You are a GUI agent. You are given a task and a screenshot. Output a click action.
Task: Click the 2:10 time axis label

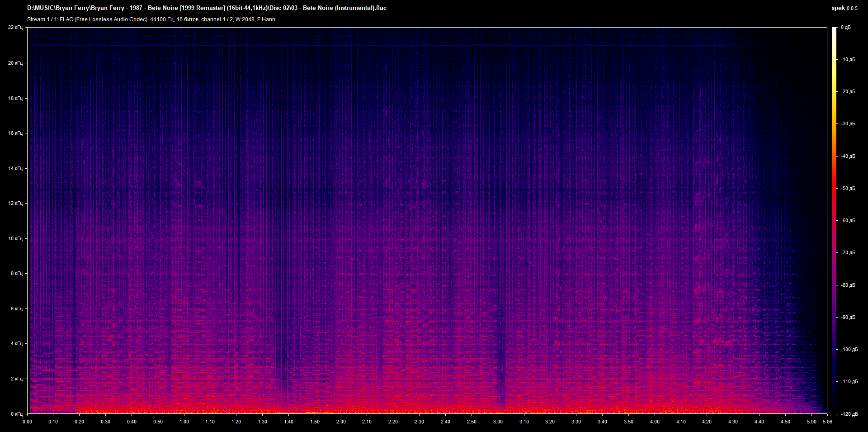click(367, 422)
